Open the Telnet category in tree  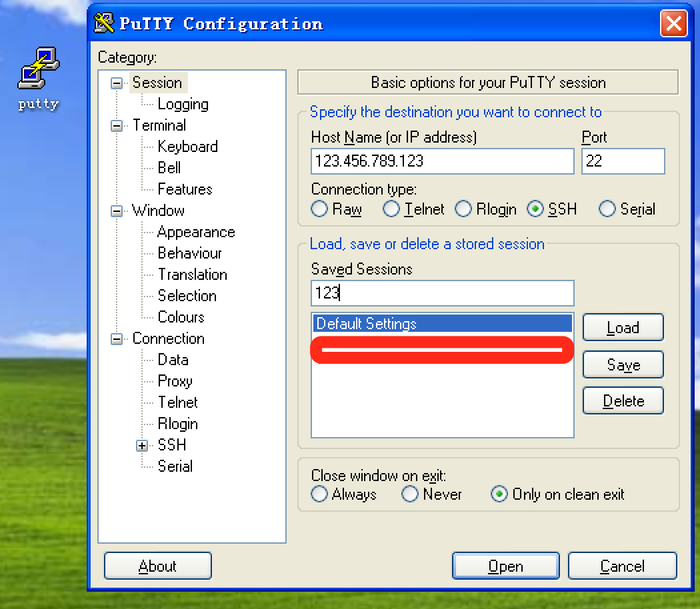point(178,402)
